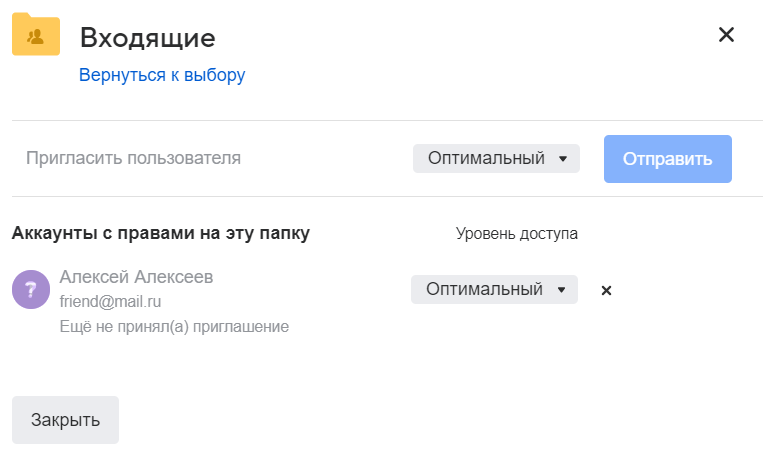Click the question mark inside the user avatar
The width and height of the screenshot is (763, 454).
pos(31,290)
